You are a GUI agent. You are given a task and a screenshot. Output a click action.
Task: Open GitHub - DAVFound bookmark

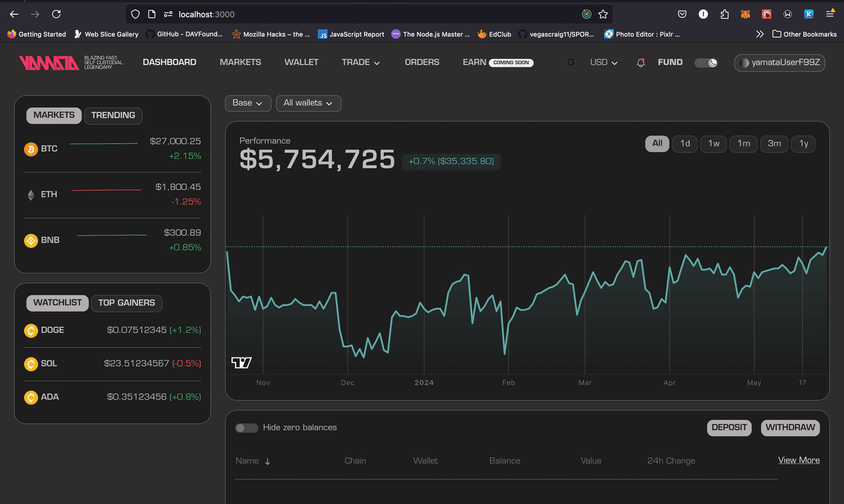(x=185, y=34)
